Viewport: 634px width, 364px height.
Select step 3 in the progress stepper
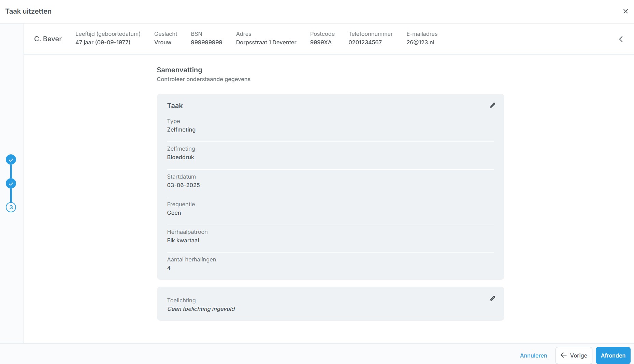coord(11,207)
